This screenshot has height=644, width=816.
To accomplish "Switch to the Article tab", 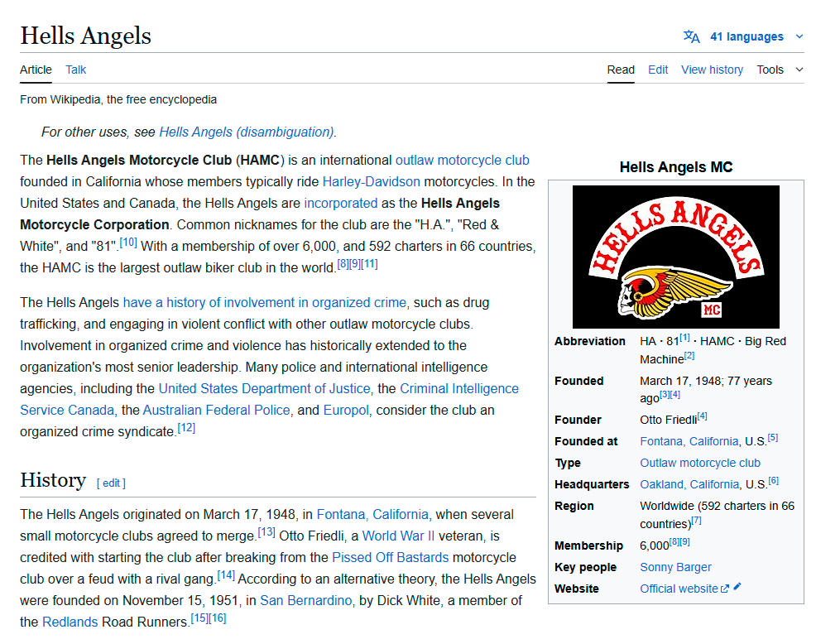I will [36, 70].
